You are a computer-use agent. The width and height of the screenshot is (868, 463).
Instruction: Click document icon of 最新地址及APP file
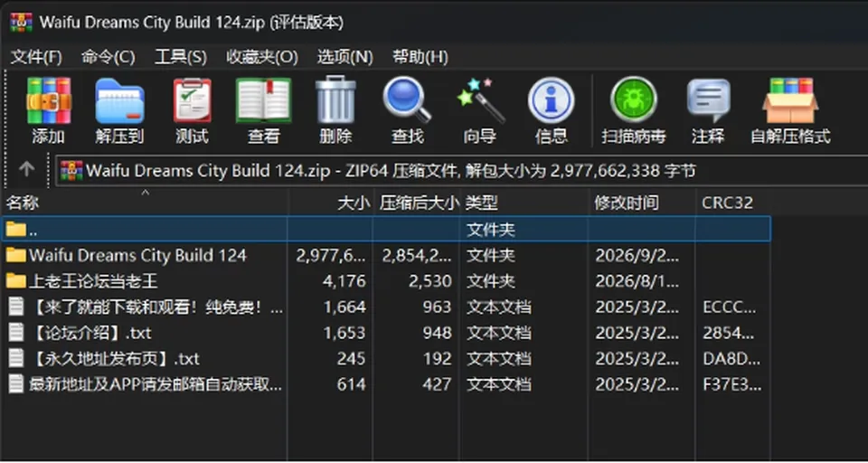coord(16,383)
